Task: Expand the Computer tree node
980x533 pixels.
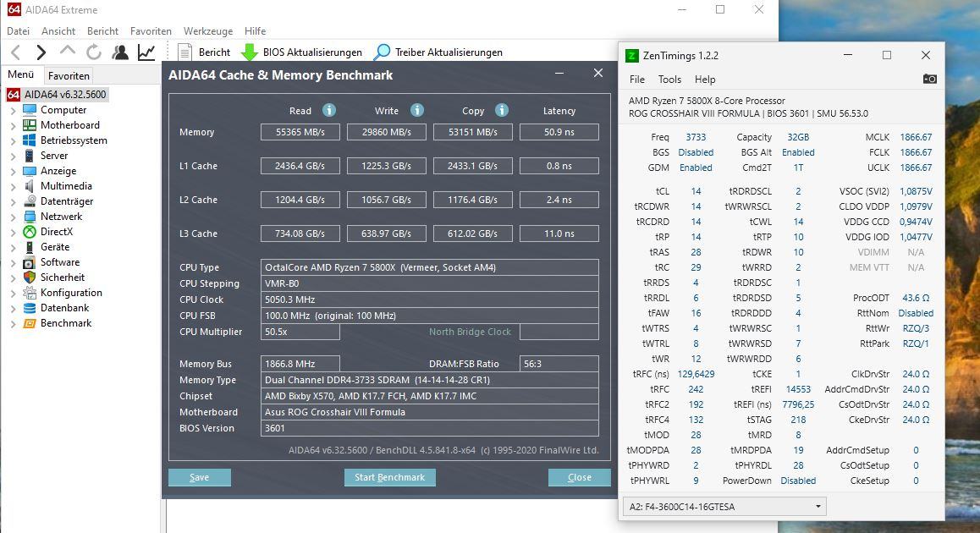Action: click(x=14, y=110)
